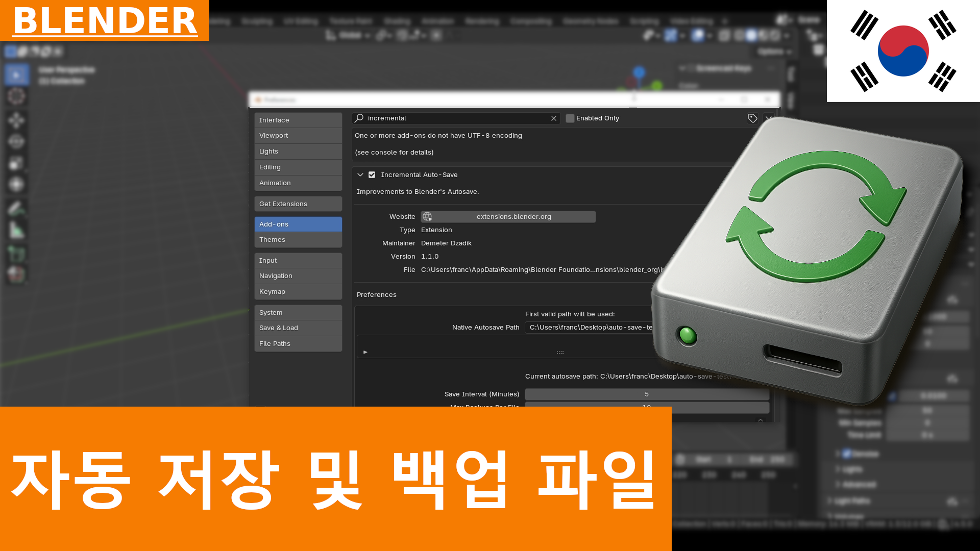This screenshot has width=980, height=551.
Task: Click the Native Autosave Path field
Action: coord(590,328)
